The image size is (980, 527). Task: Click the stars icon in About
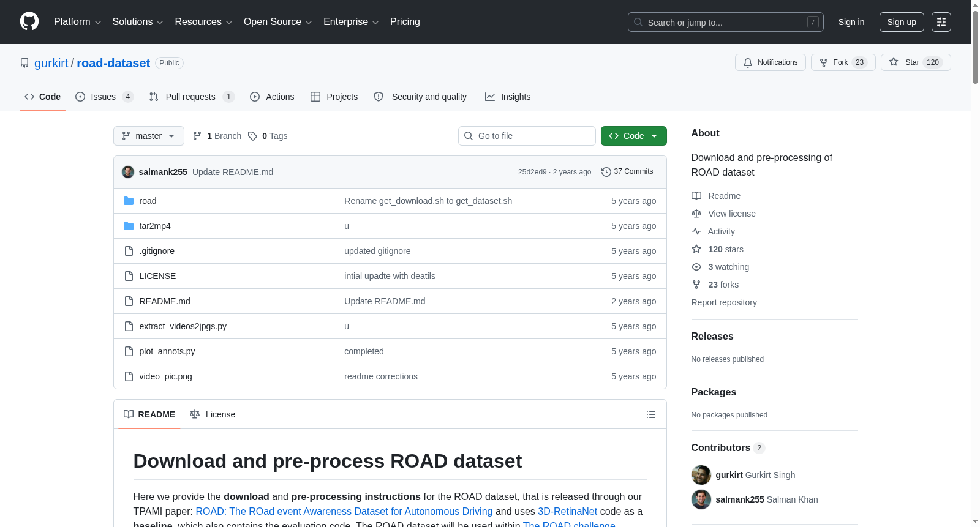tap(696, 249)
